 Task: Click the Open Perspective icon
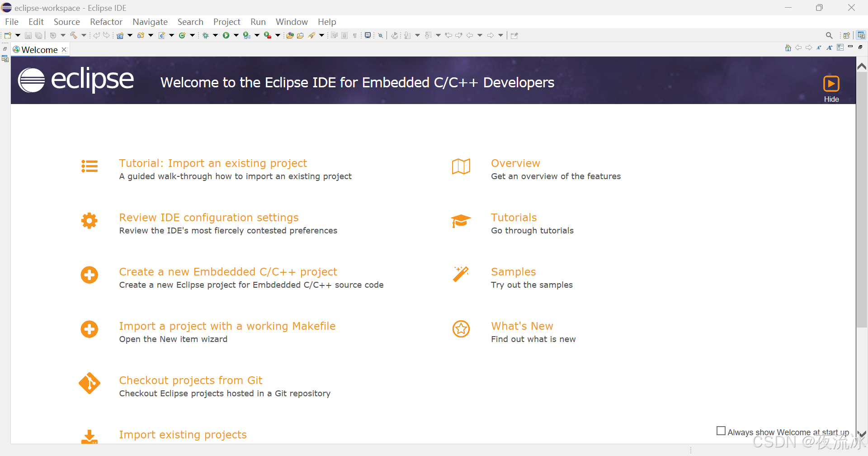pyautogui.click(x=847, y=35)
